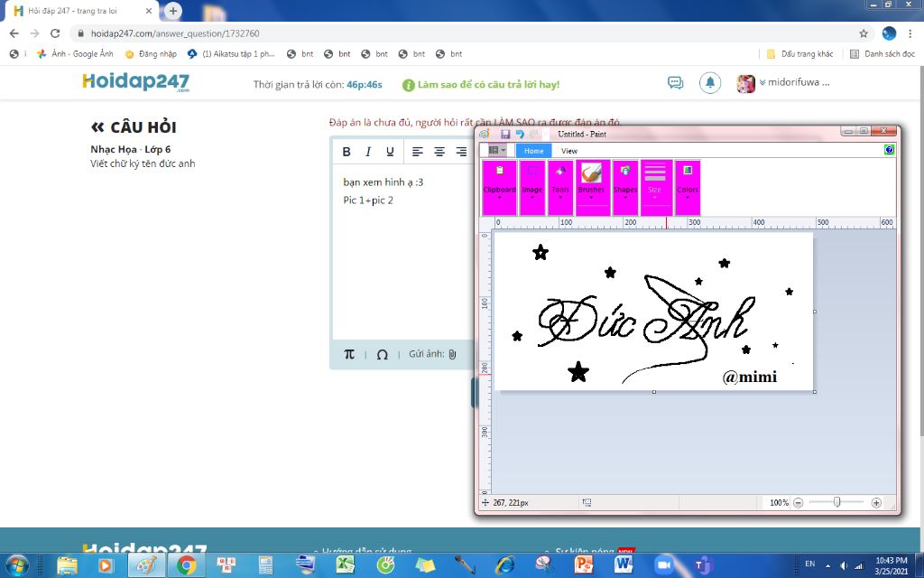Image resolution: width=924 pixels, height=578 pixels.
Task: Zoom out using Paint's minus button
Action: pos(798,502)
